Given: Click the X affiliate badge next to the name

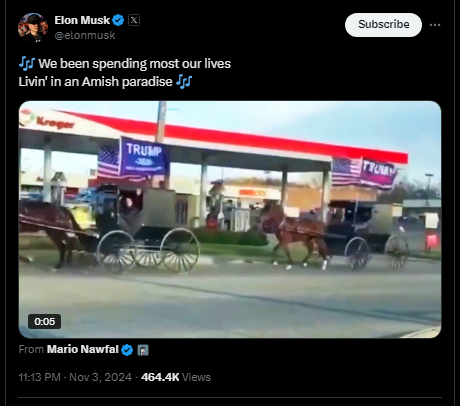Looking at the screenshot, I should click(x=134, y=20).
